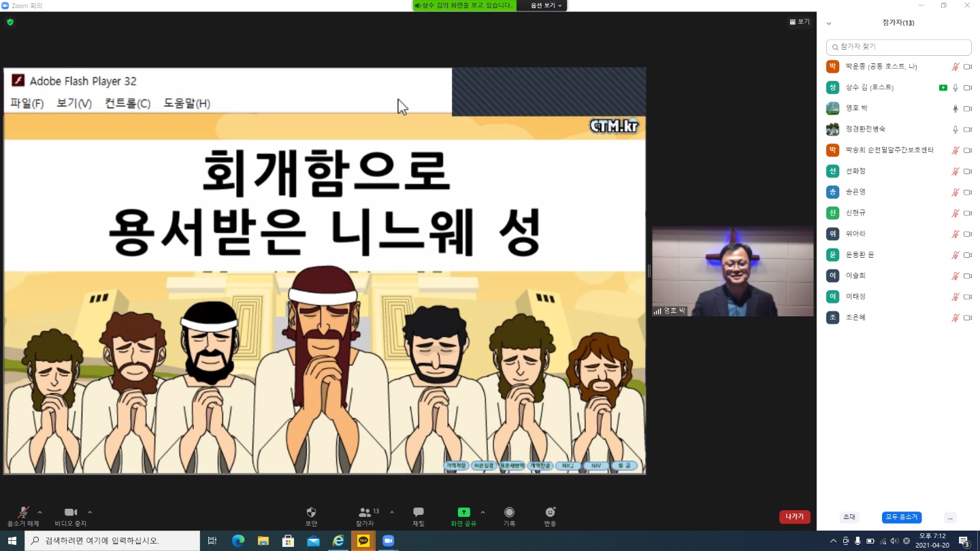Click the 참가자 찾기 search field
This screenshot has width=980, height=551.
coord(898,47)
